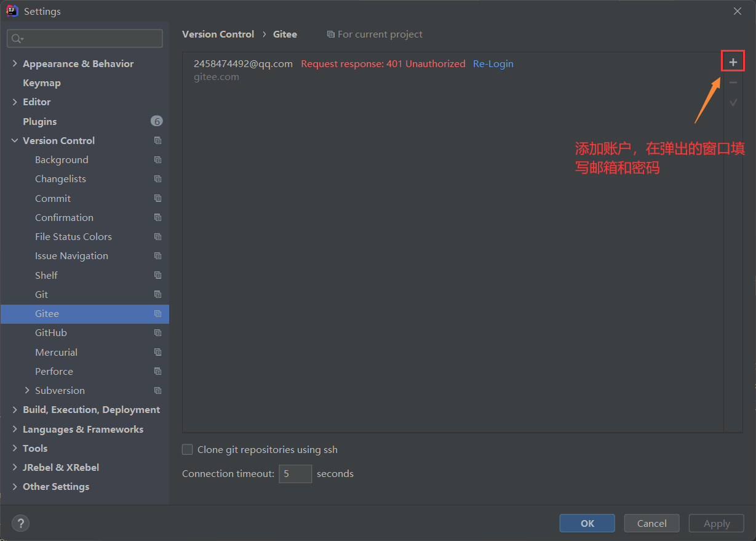Collapse the Version Control section
Image resolution: width=756 pixels, height=541 pixels.
coord(15,140)
